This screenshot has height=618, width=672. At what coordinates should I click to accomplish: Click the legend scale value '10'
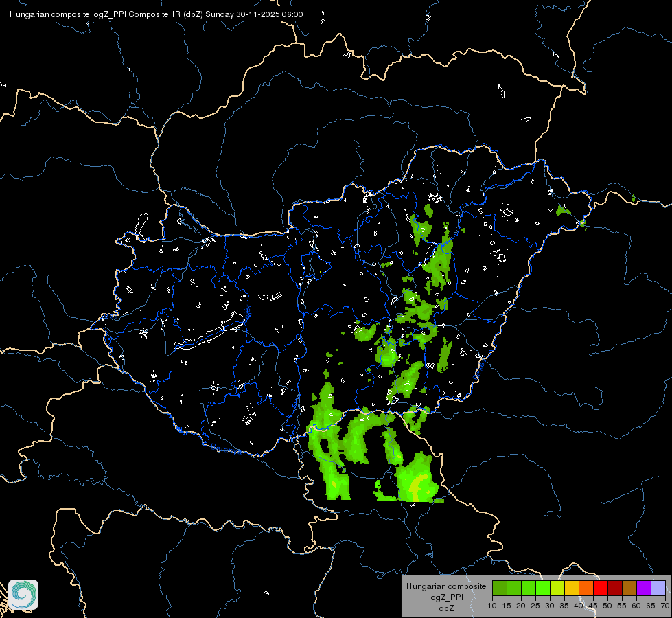tap(492, 606)
